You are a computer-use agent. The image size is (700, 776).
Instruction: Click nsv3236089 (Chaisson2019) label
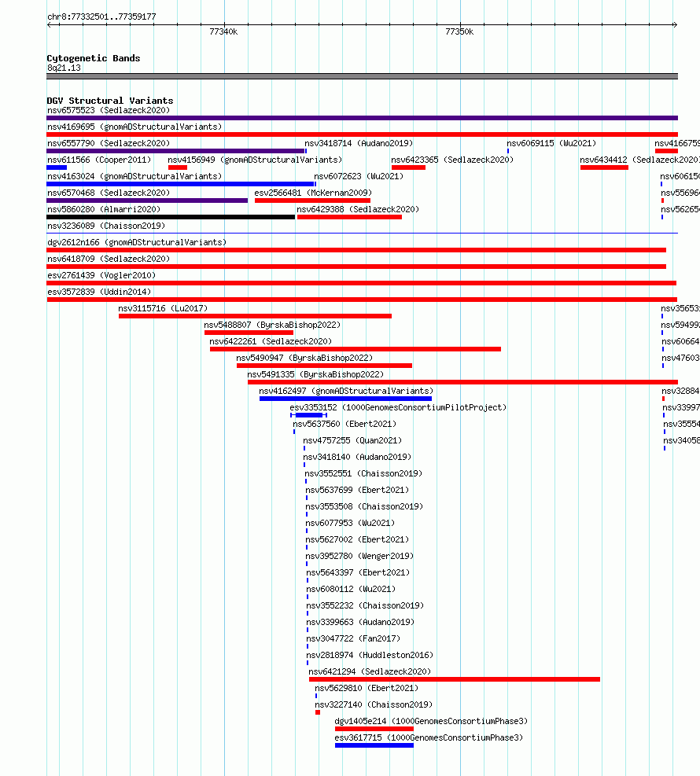[x=106, y=226]
